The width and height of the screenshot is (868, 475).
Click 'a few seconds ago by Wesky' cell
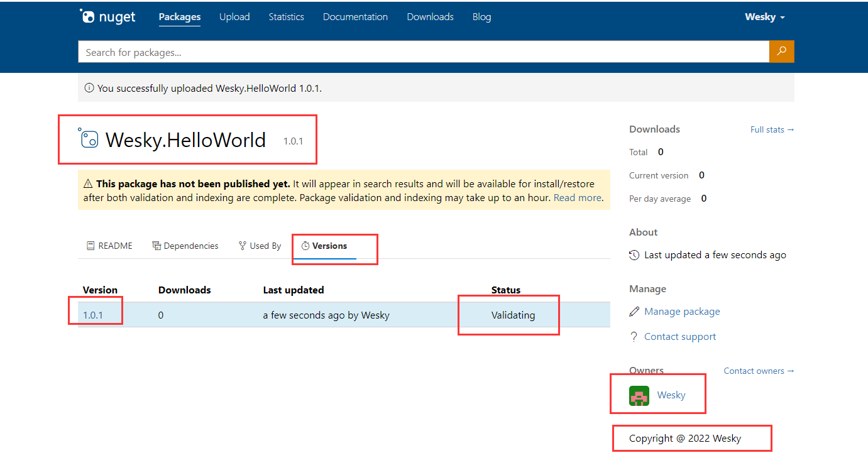[x=326, y=315]
